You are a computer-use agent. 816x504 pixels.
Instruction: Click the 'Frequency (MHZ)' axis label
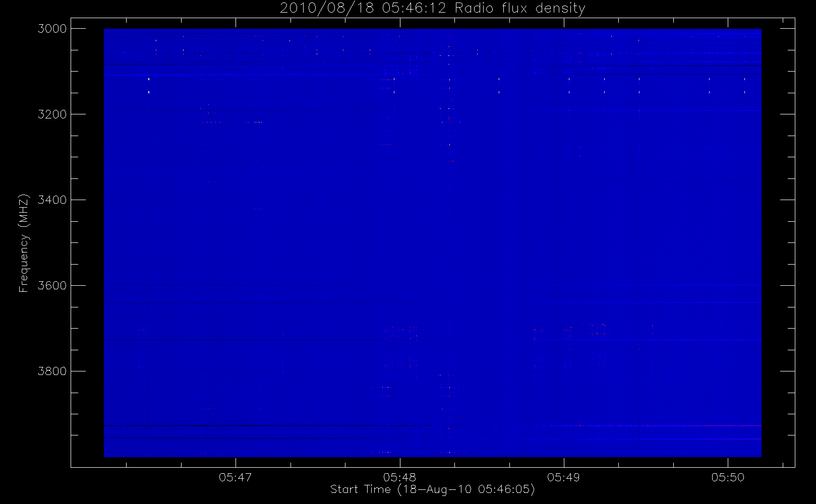pyautogui.click(x=24, y=243)
